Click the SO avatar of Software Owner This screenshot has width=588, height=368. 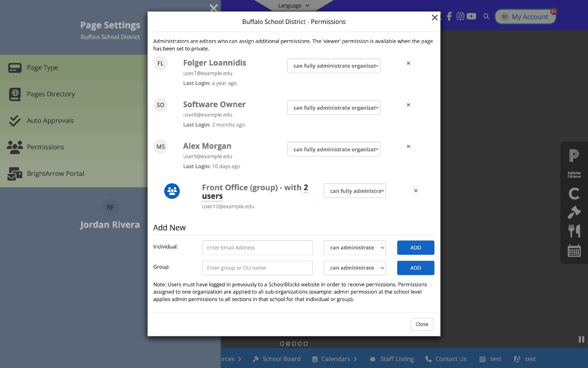(x=161, y=105)
